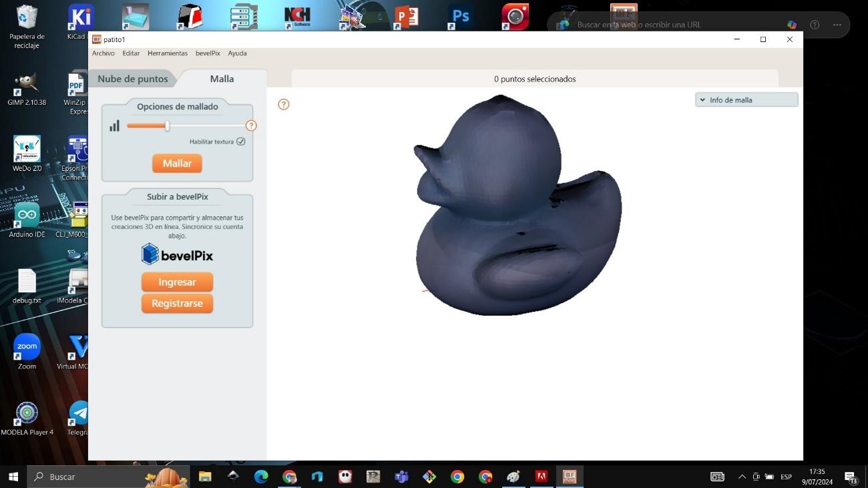
Task: Click the orange help icon in 3D viewport
Action: (284, 104)
